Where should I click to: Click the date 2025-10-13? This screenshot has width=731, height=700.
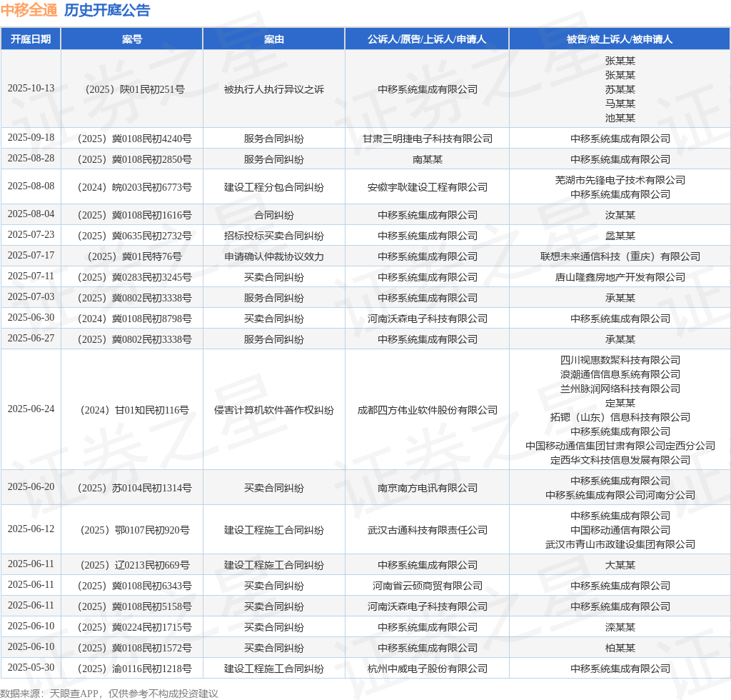[31, 88]
